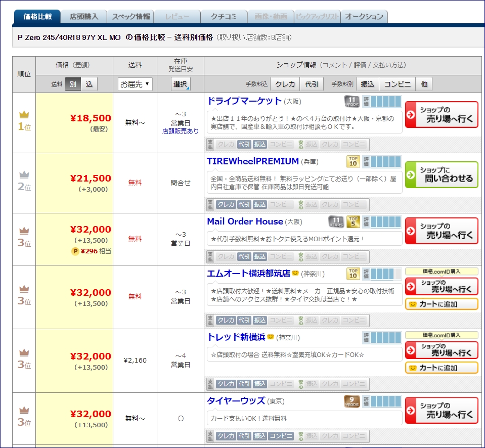485x448 pixels.
Task: Open the トレッド新横浜 shop link
Action: click(x=236, y=337)
